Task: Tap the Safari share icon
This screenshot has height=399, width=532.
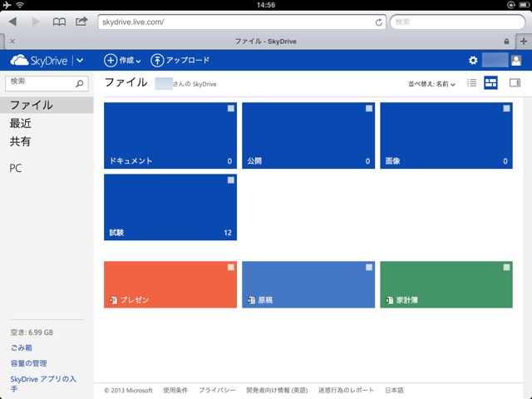Action: pyautogui.click(x=81, y=22)
